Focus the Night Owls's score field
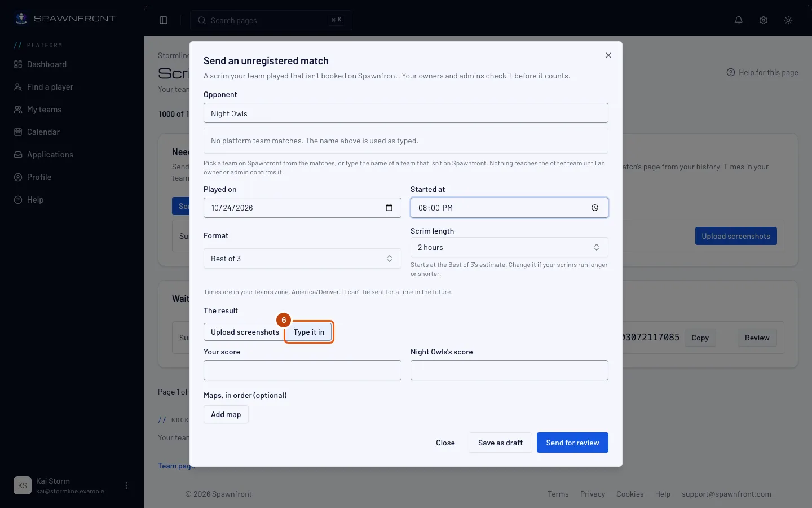812x508 pixels. [509, 370]
